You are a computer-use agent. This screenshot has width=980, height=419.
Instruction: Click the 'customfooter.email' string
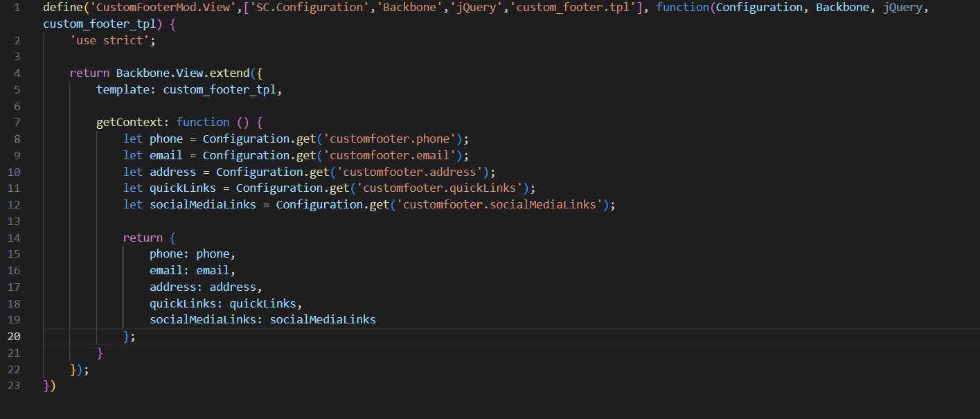pos(390,155)
